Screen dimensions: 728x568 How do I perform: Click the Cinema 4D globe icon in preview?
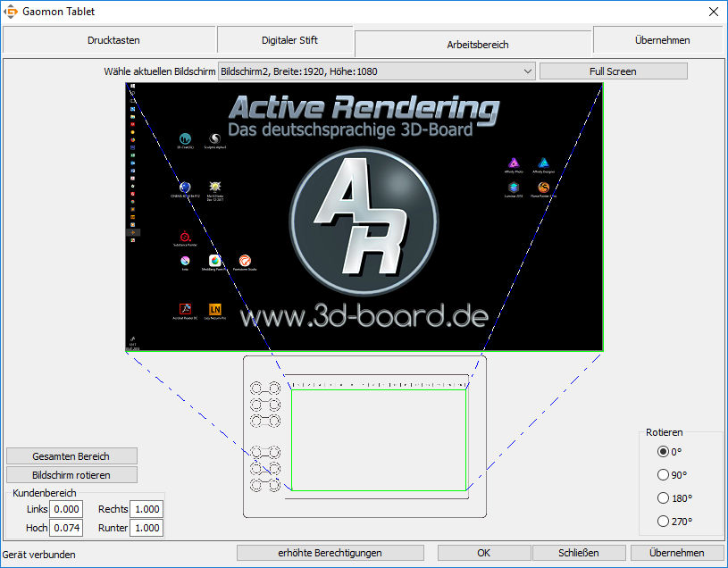[185, 187]
